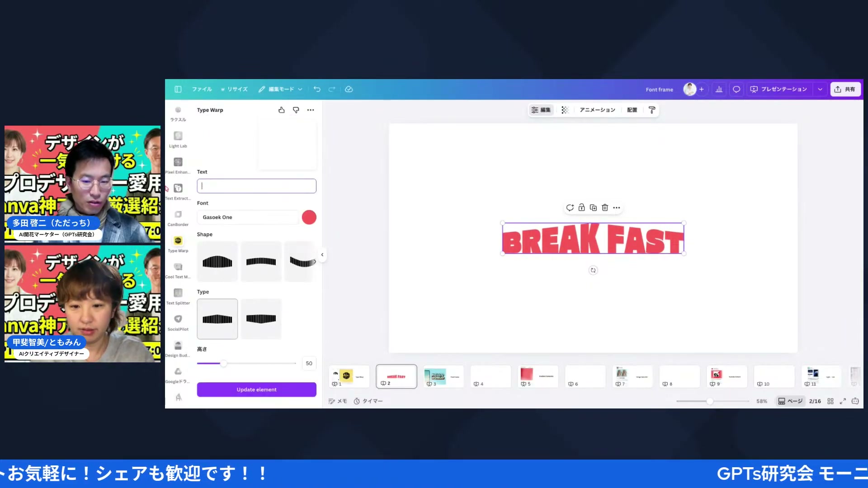
Task: Open the SocialPilot app icon
Action: pyautogui.click(x=178, y=319)
